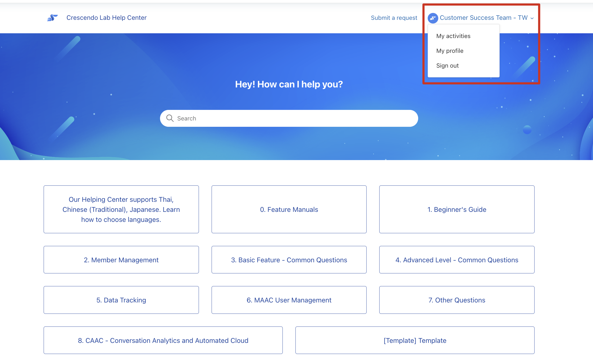Screen dimensions: 593x364
Task: Focus the Search input field
Action: (x=291, y=118)
